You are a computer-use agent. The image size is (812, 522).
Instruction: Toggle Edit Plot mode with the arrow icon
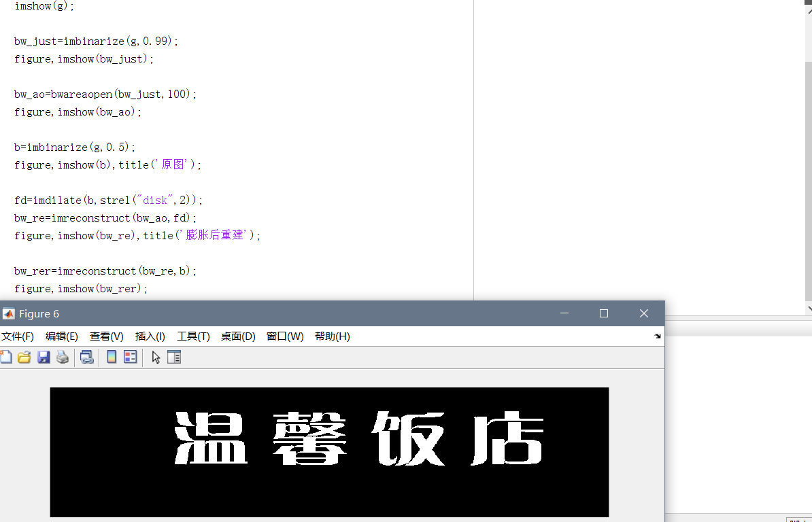pyautogui.click(x=156, y=357)
